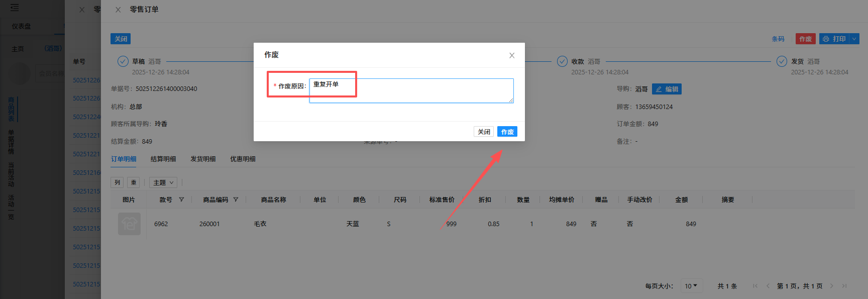Open the filter icon beside 商品编码
Screen dimensions: 868x299
click(x=236, y=200)
